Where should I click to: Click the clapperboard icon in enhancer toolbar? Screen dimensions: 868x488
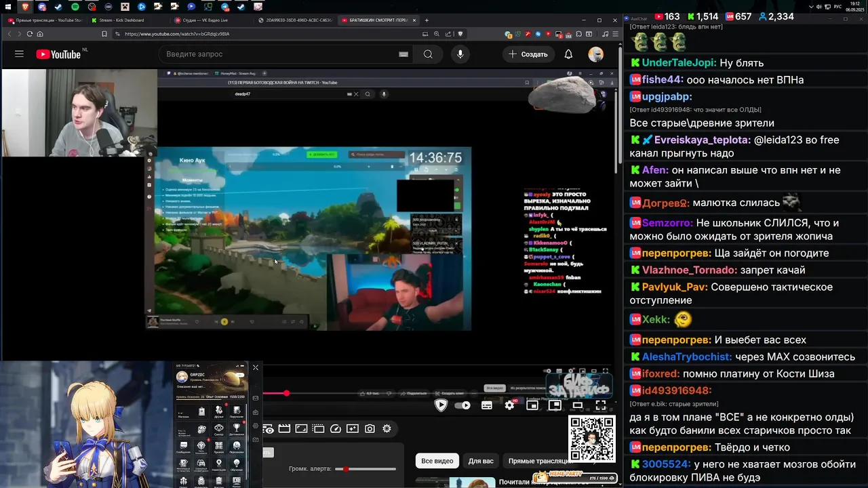pyautogui.click(x=284, y=428)
